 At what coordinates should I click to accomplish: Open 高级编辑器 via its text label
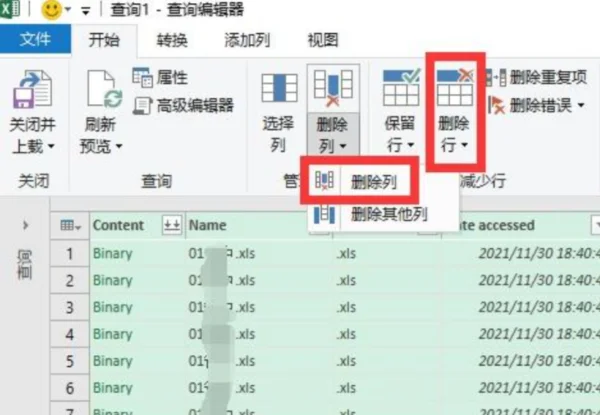point(195,106)
